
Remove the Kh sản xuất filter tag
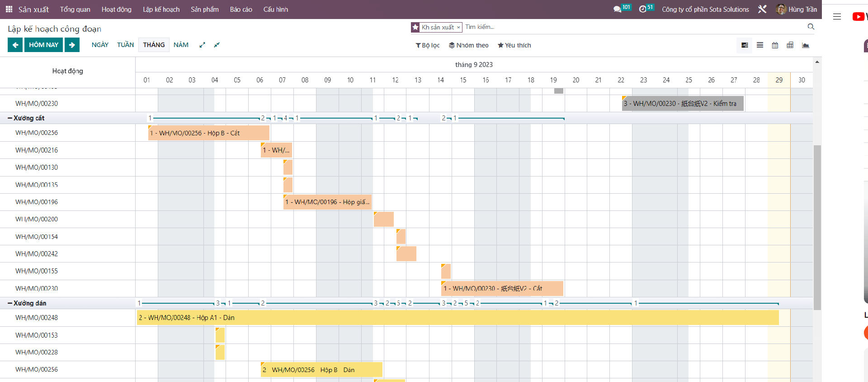tap(458, 28)
